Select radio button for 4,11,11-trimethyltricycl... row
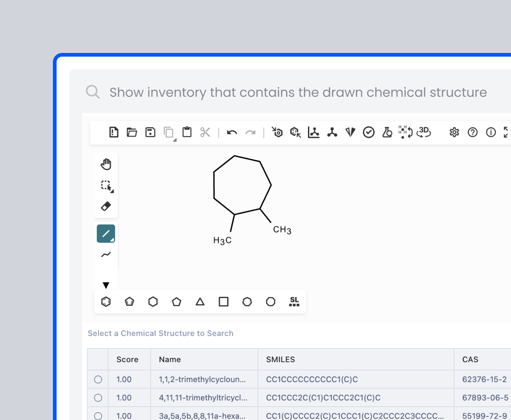Viewport: 511px width, 420px height. pos(98,398)
